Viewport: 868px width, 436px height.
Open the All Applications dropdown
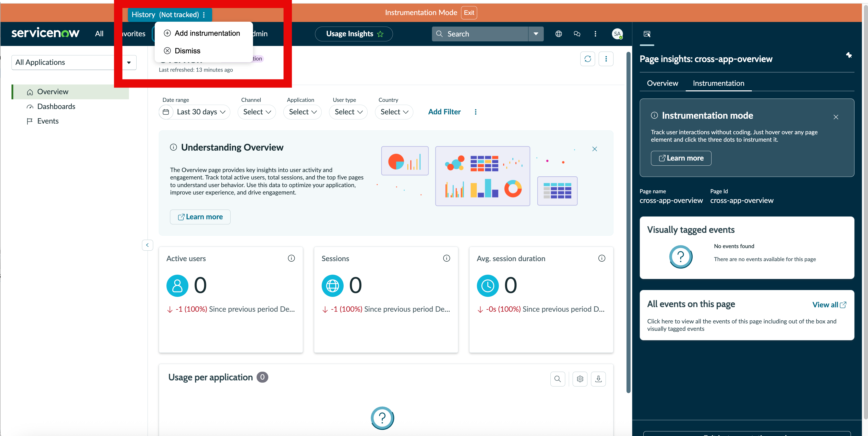[74, 62]
